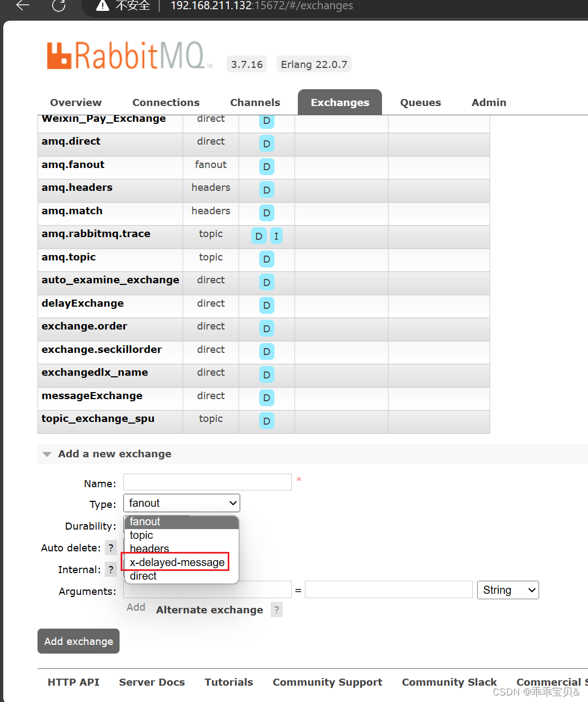
Task: Open the amq.fanout exchange
Action: tap(73, 165)
